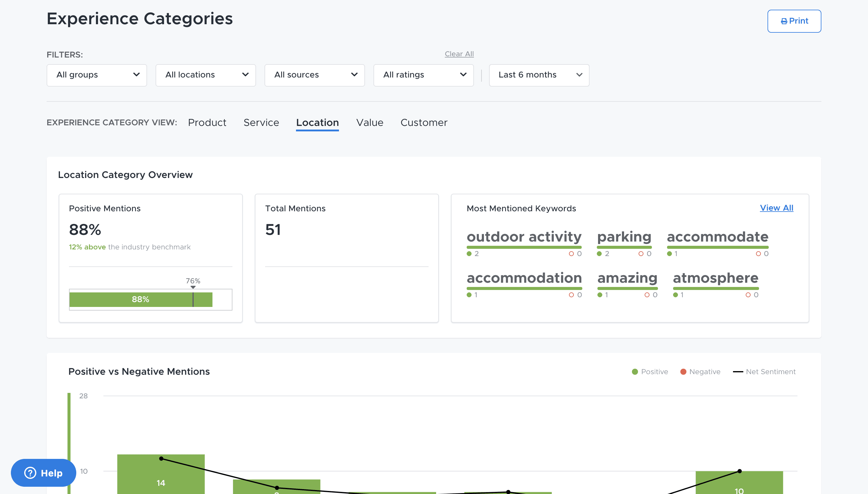
Task: Click the Clear All filters link
Action: [459, 54]
